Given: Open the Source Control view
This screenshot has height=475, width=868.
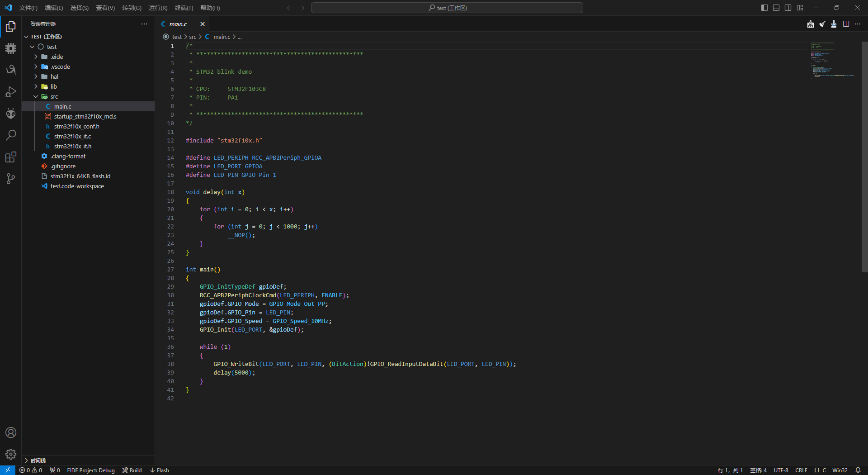Looking at the screenshot, I should click(11, 179).
